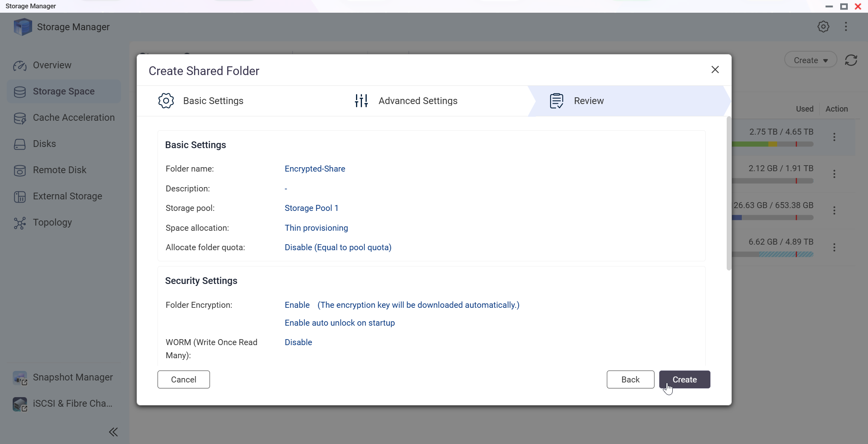Click Disable (Equal to pool quota) value

(338, 247)
